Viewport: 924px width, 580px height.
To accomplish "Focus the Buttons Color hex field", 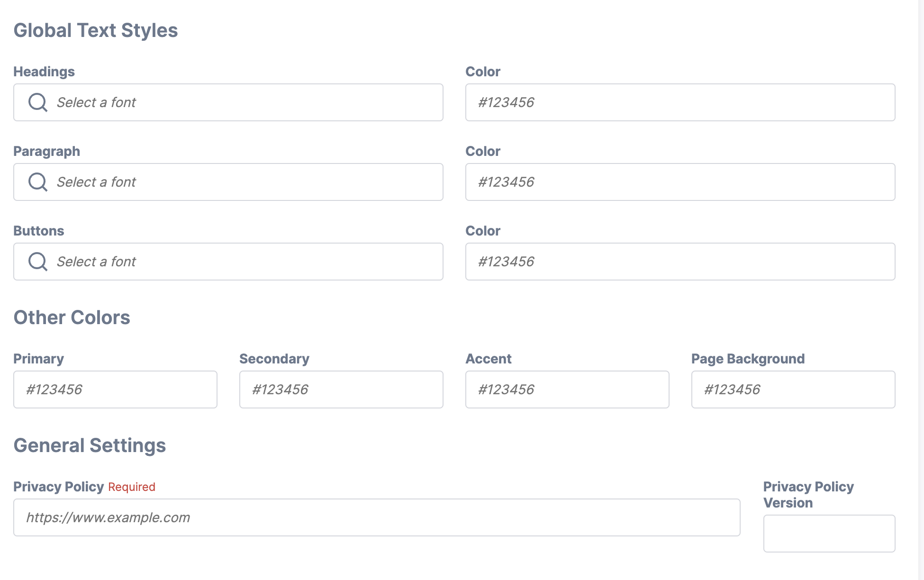I will (680, 262).
